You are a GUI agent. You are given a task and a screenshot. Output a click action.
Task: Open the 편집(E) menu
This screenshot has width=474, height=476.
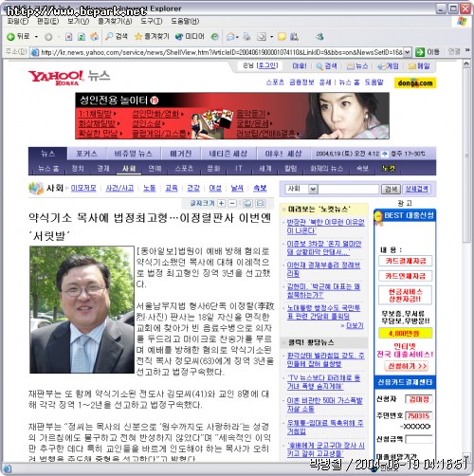48,22
